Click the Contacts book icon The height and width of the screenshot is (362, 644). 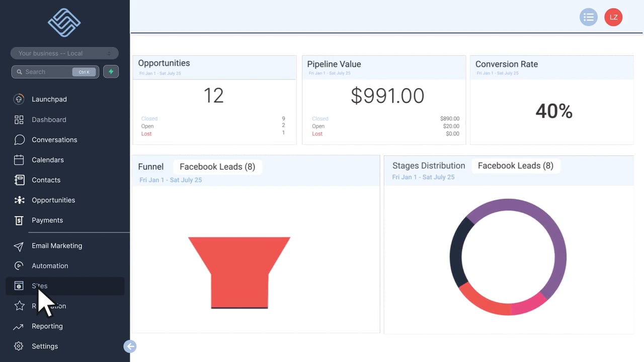point(19,180)
